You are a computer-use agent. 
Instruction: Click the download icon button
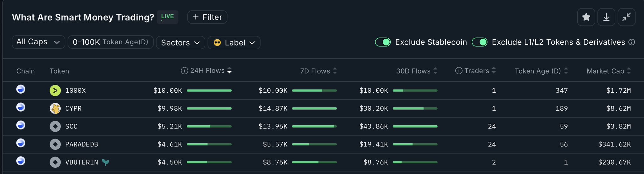606,17
